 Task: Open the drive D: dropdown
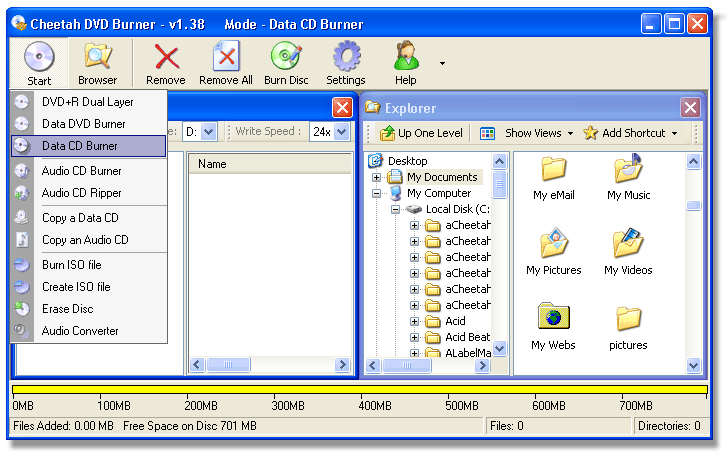(209, 132)
